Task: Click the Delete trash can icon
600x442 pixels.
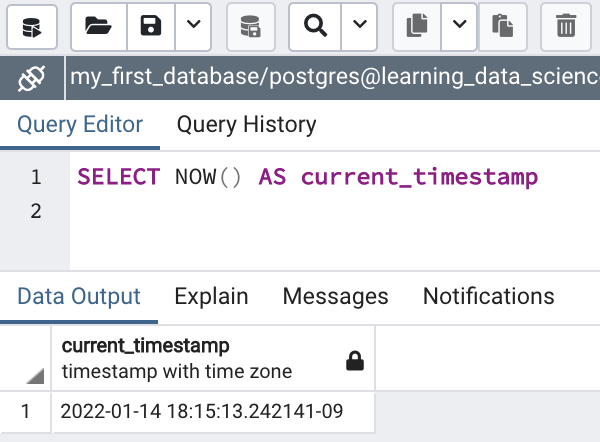Action: click(566, 25)
